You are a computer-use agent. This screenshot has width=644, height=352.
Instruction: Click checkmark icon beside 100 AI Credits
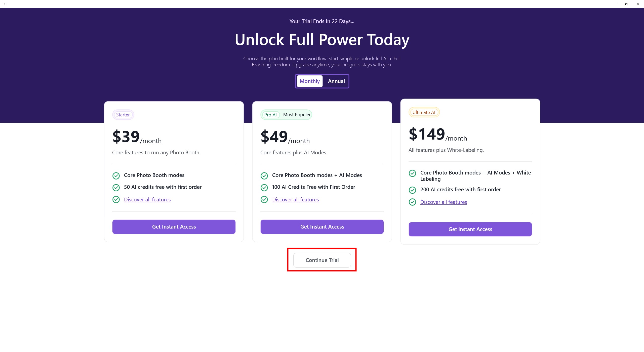coord(264,188)
